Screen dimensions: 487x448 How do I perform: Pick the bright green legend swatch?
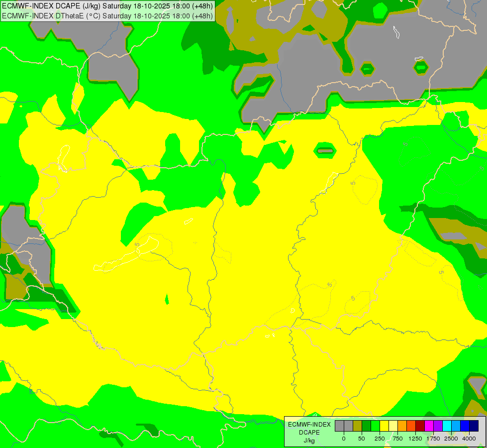(375, 426)
